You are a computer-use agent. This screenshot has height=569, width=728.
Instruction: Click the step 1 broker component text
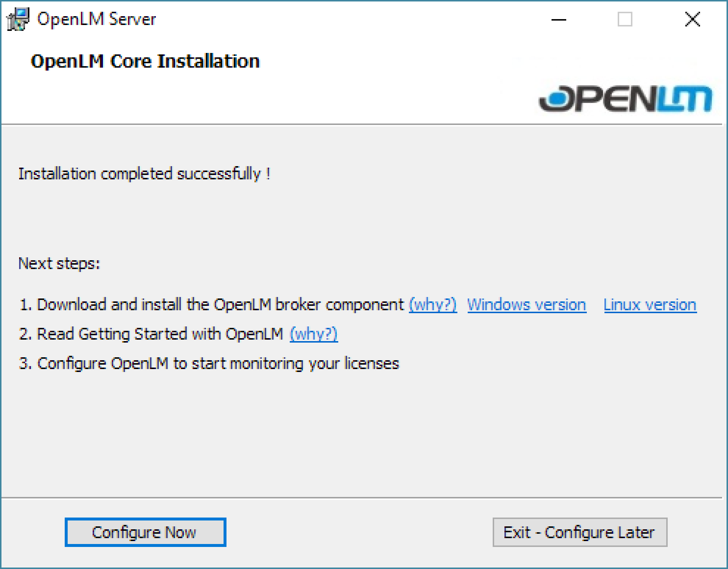212,305
